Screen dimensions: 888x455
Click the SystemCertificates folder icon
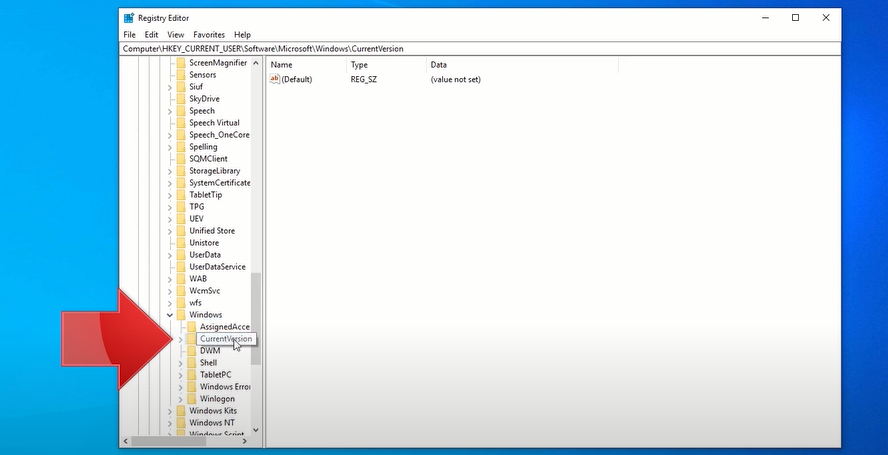click(x=181, y=182)
